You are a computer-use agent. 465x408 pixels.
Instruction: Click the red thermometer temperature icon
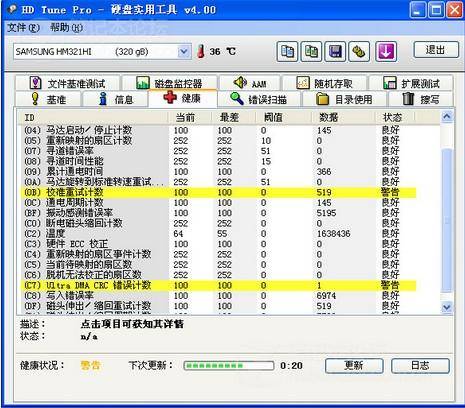pos(201,52)
